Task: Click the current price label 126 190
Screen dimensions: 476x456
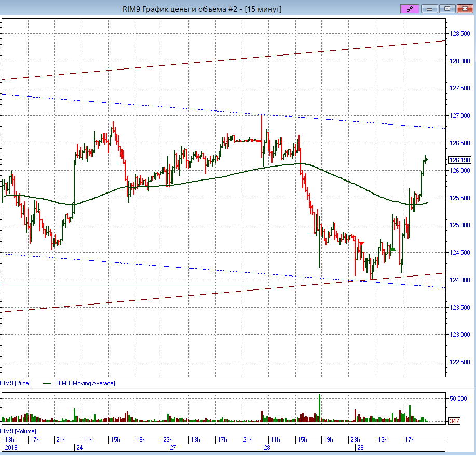Action: [459, 160]
